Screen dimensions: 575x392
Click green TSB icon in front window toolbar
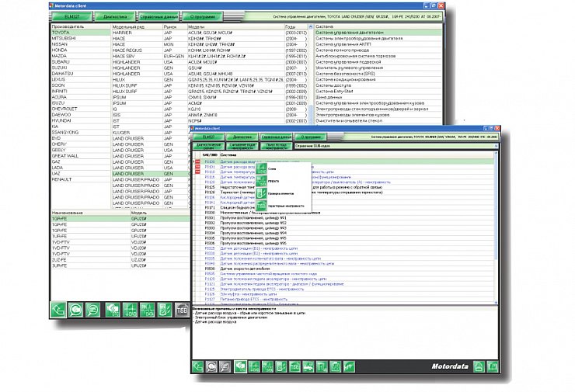point(294,366)
